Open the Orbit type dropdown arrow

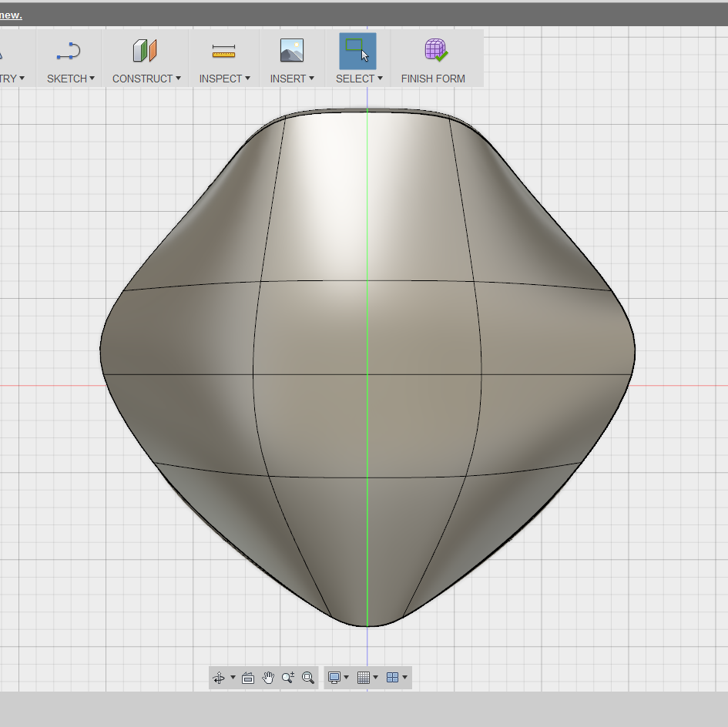(x=233, y=677)
